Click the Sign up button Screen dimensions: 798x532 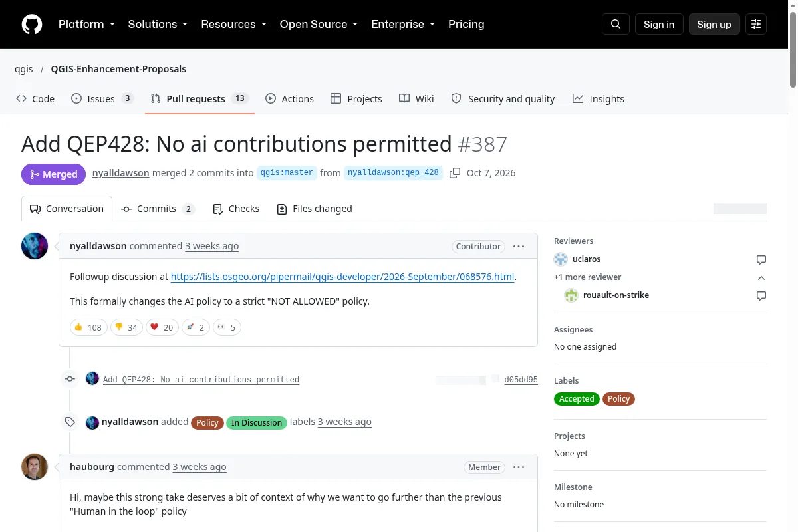(x=714, y=25)
